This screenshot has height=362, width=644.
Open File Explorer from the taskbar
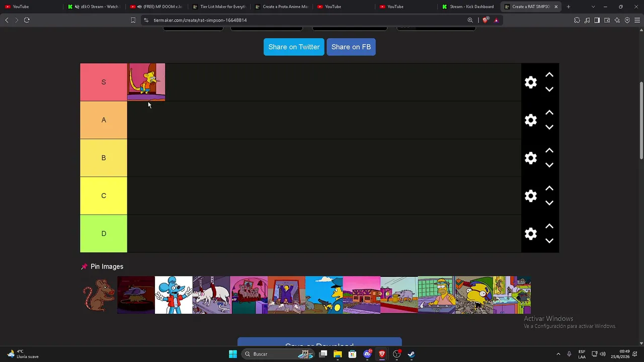point(338,354)
